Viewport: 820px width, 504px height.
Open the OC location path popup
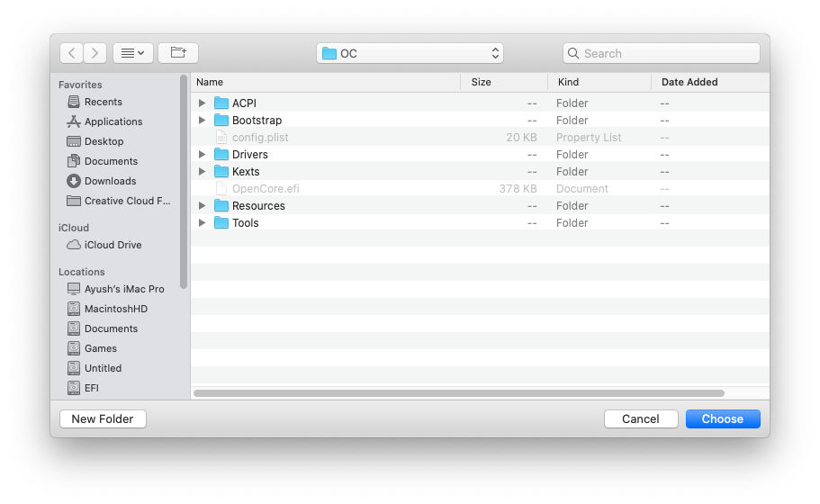[x=410, y=53]
